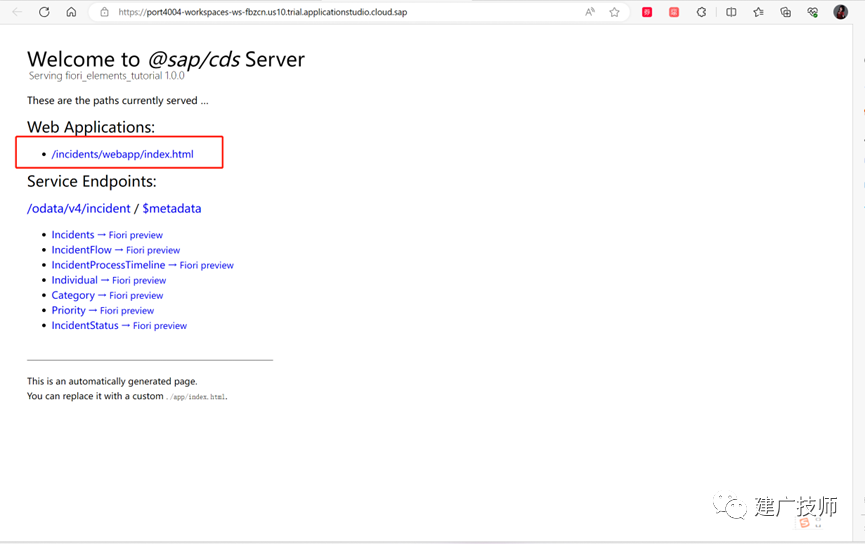Viewport: 865px width, 544px height.
Task: Activate the Read aloud icon in address bar
Action: tap(590, 12)
